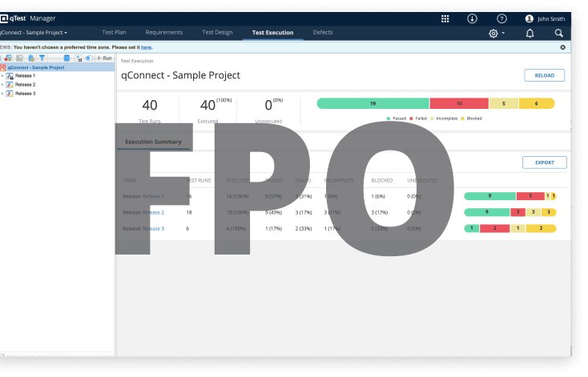Click Release 1 row's green bar segment

click(489, 196)
